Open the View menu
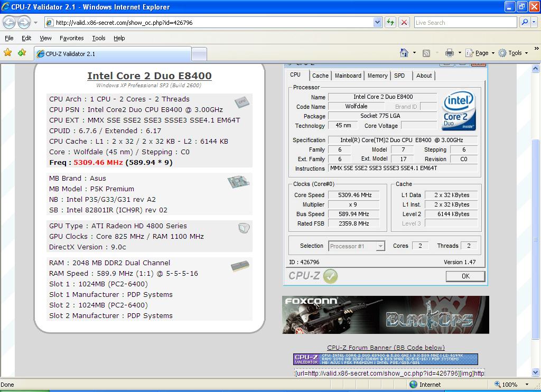This screenshot has height=392, width=541. click(x=45, y=38)
